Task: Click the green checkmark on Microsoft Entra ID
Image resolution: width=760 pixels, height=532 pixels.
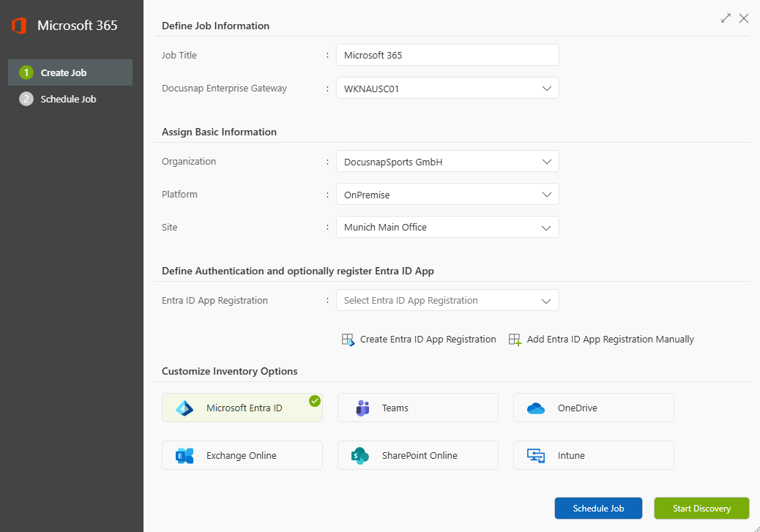Action: point(315,401)
